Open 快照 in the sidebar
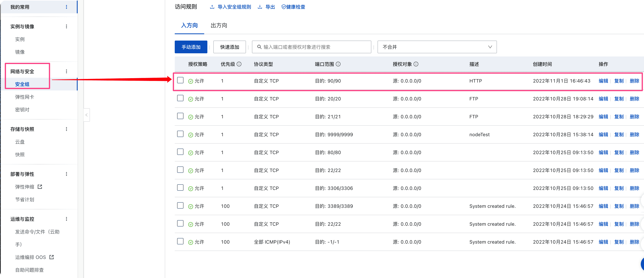This screenshot has height=278, width=644. point(20,155)
